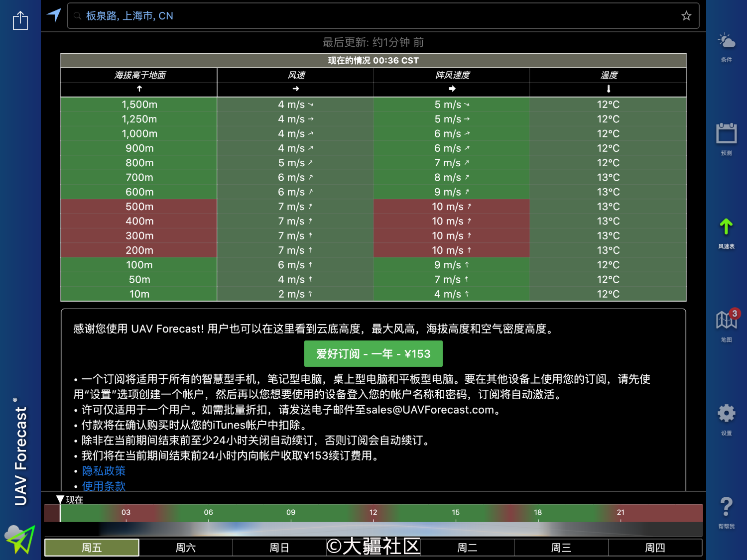Favorite this location with the star icon
This screenshot has height=560, width=747.
coord(686,16)
